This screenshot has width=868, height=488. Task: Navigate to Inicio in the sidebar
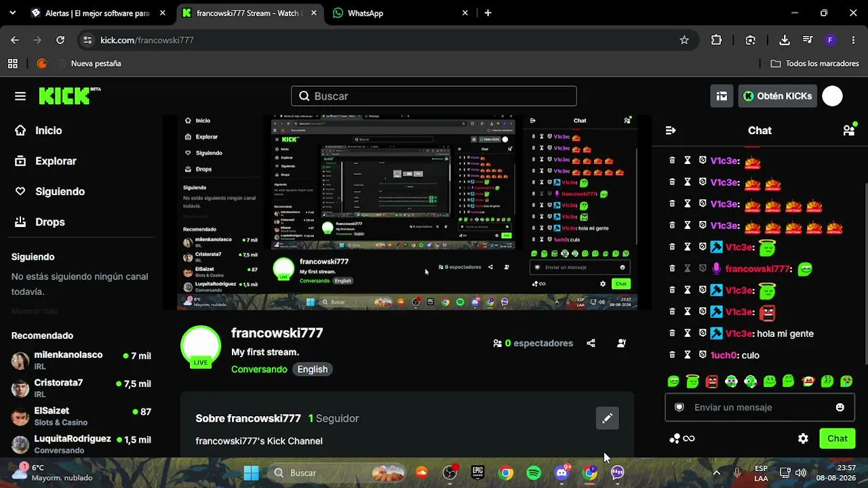point(39,130)
